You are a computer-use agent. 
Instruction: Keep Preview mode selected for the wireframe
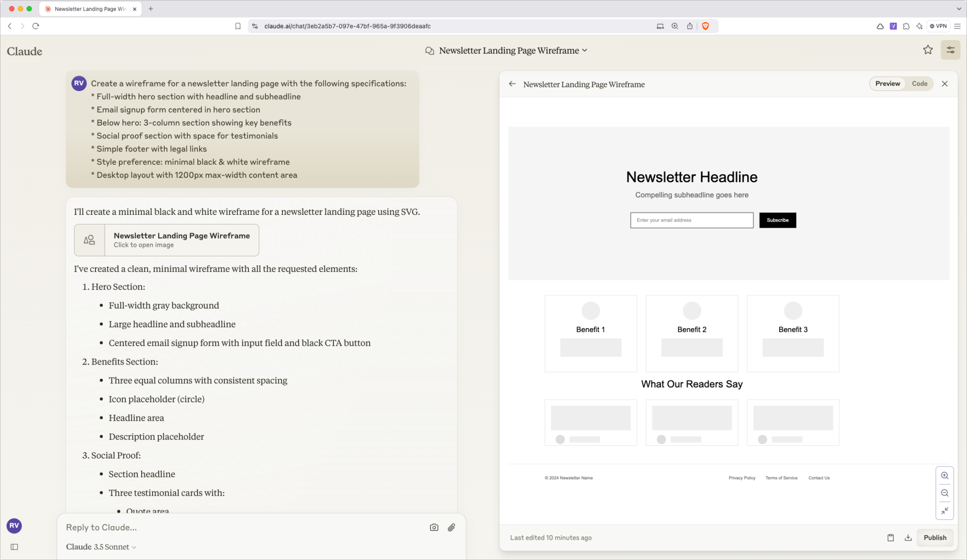(887, 84)
